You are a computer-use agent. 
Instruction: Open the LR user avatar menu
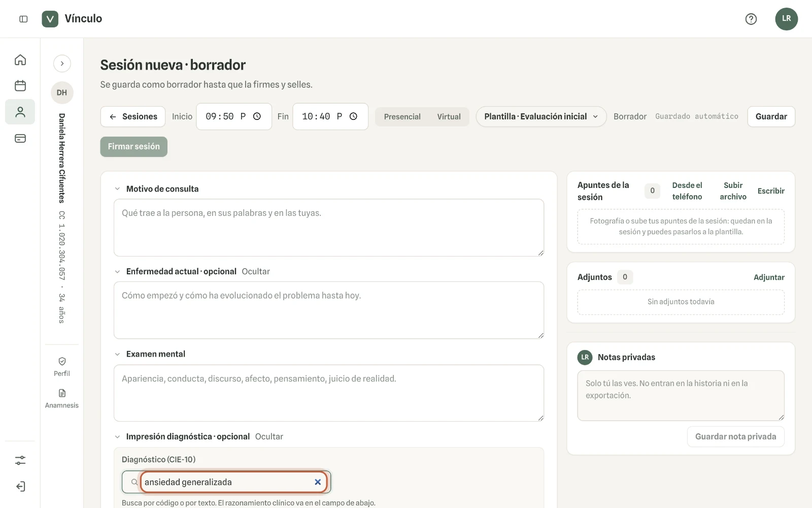tap(786, 19)
